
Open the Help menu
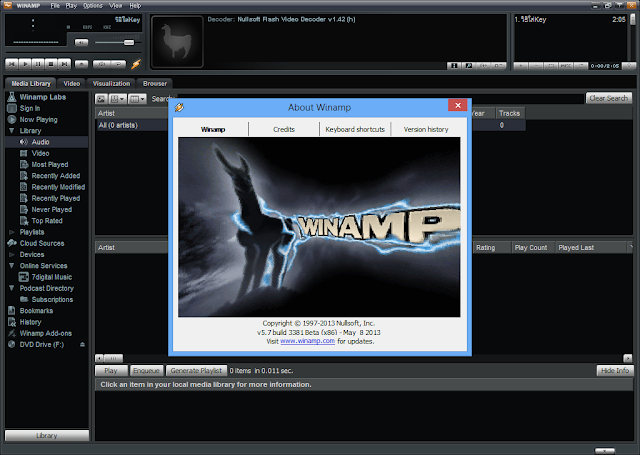tap(135, 6)
